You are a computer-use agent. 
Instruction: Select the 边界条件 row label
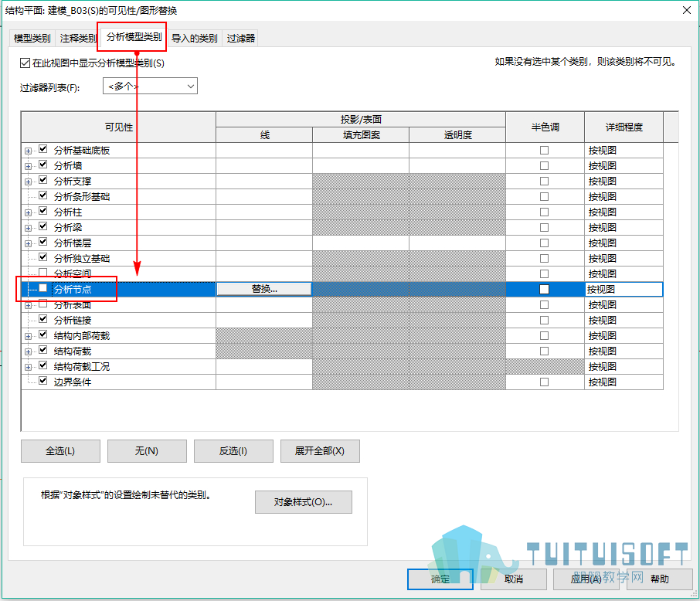click(x=73, y=382)
